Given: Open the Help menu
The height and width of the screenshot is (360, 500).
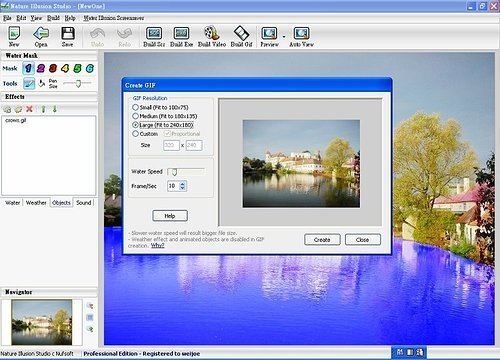Looking at the screenshot, I should click(x=70, y=18).
